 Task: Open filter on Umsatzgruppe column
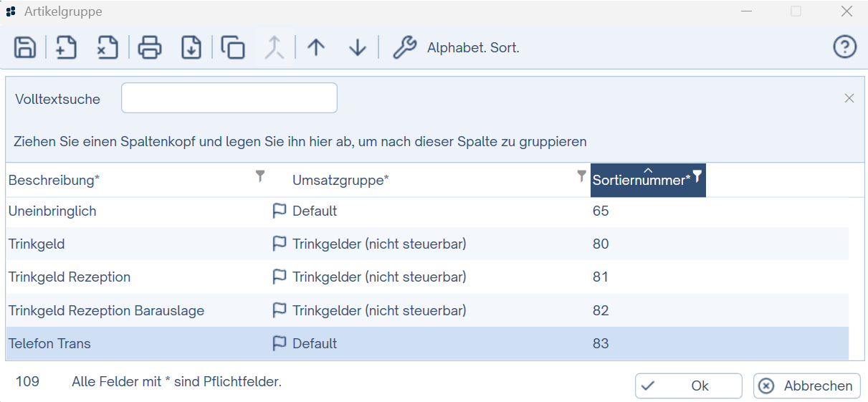[582, 176]
